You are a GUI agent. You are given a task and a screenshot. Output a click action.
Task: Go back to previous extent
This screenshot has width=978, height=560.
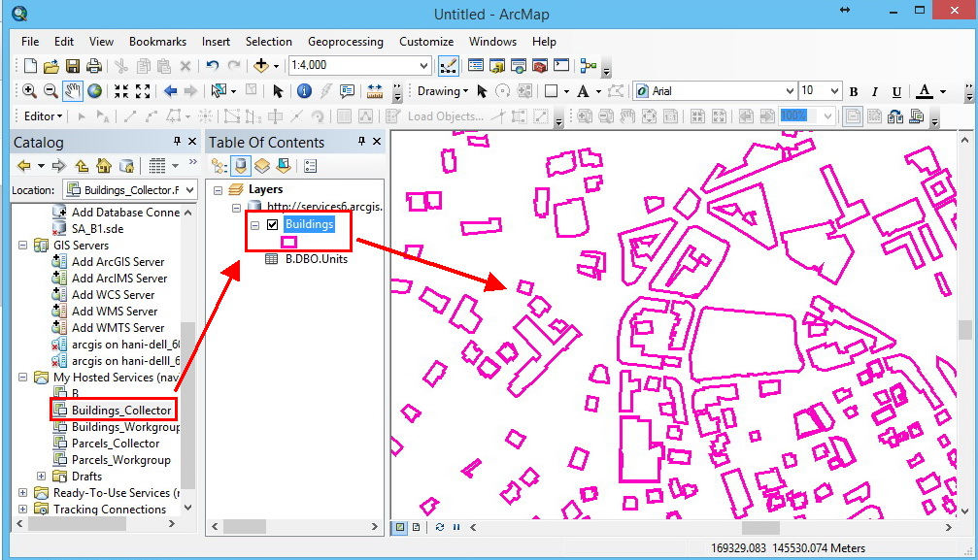point(170,91)
